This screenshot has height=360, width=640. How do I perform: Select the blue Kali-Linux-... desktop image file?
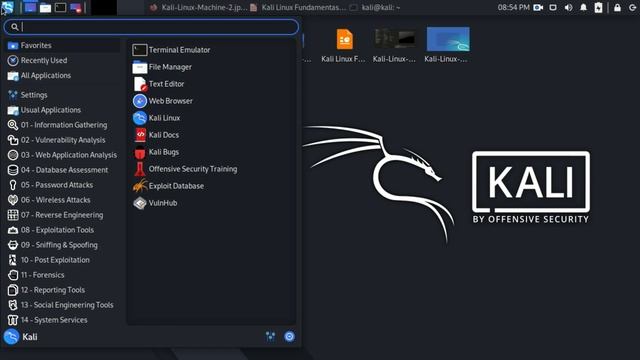click(x=447, y=45)
